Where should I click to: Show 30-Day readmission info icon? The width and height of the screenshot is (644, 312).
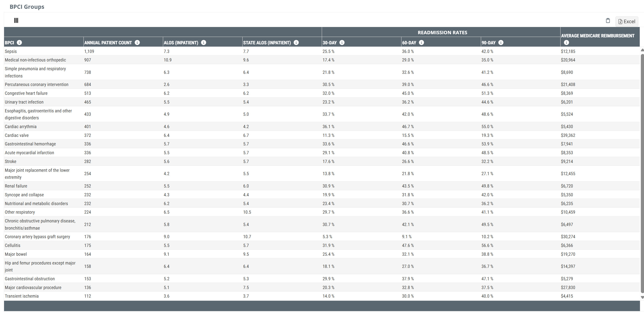click(342, 43)
